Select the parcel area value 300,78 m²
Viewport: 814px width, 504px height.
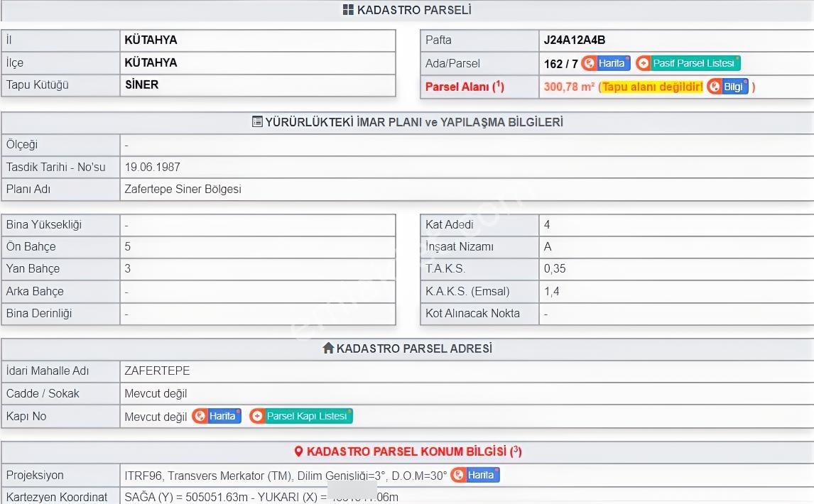(569, 87)
